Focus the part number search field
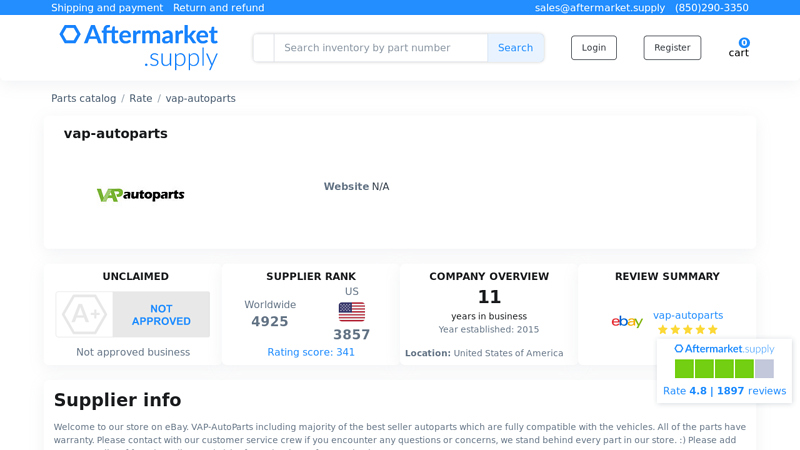Screen dimensions: 800x450 point(380,48)
